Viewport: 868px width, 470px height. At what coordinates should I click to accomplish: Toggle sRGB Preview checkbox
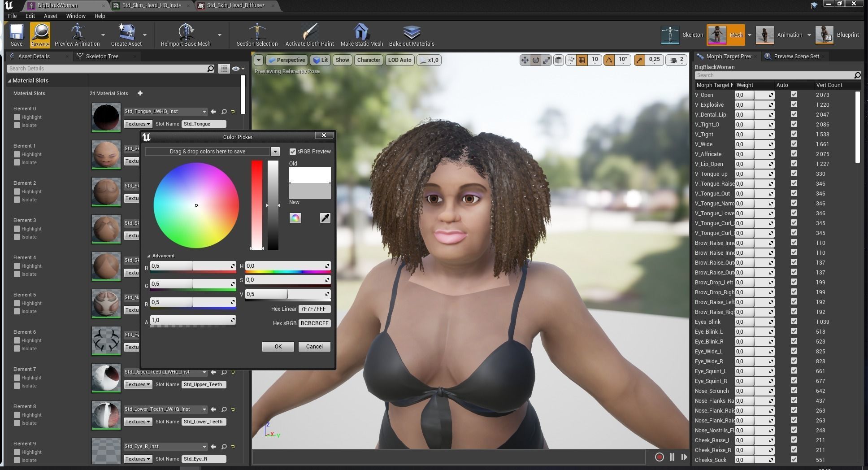click(293, 152)
